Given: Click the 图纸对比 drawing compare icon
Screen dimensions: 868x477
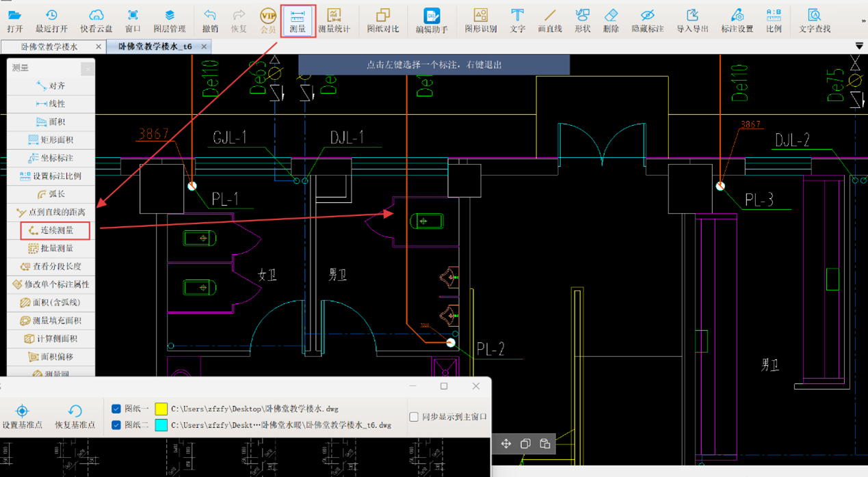Looking at the screenshot, I should coord(382,20).
